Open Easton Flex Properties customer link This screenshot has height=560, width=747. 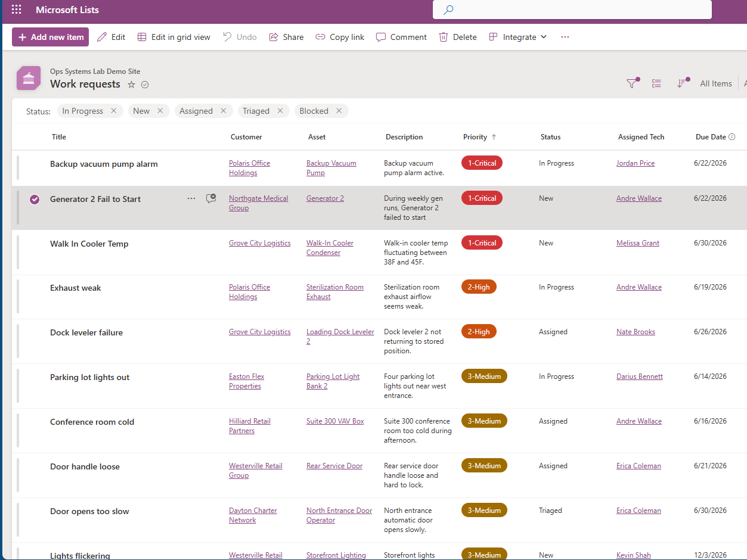coord(247,381)
